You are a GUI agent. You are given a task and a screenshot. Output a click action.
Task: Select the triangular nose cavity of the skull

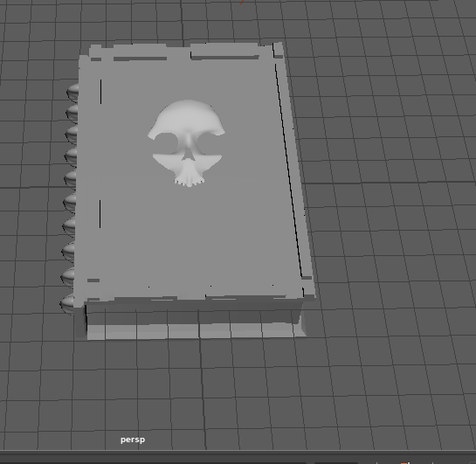coord(188,155)
